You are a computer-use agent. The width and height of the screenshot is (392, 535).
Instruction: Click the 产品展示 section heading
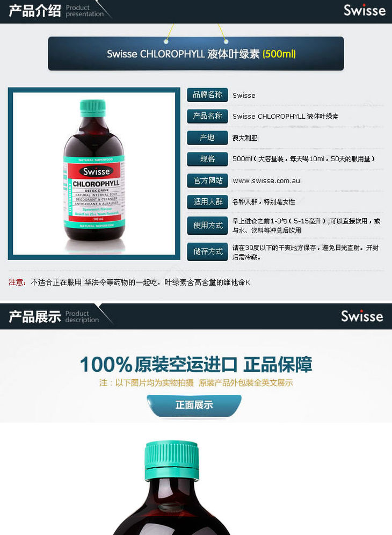point(34,316)
